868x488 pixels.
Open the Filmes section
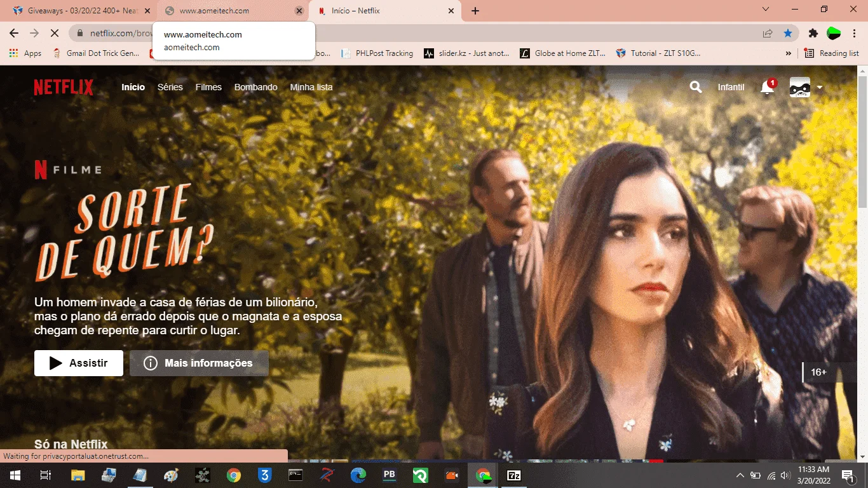208,87
